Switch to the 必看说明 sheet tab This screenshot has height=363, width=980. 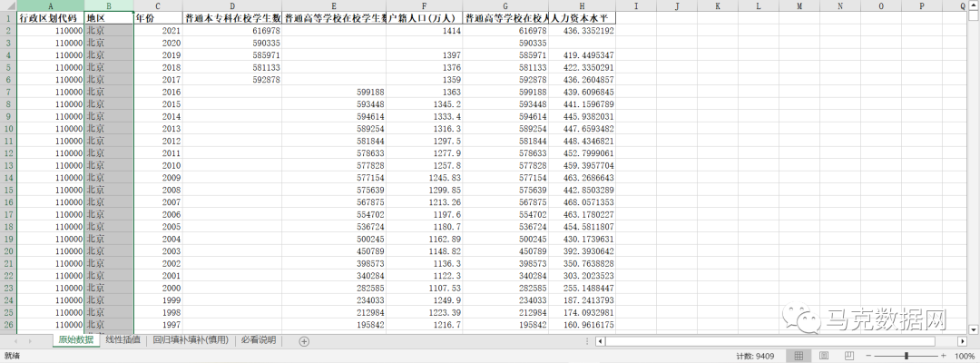tap(259, 340)
